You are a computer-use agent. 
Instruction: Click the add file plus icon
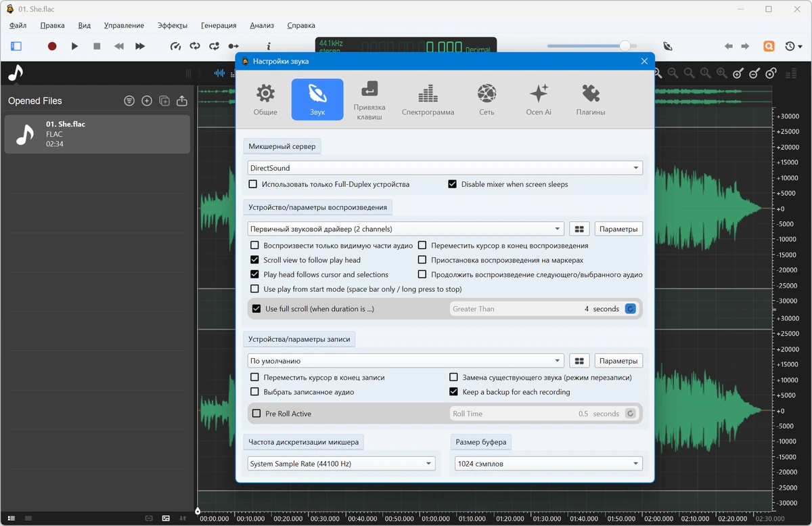coord(147,101)
